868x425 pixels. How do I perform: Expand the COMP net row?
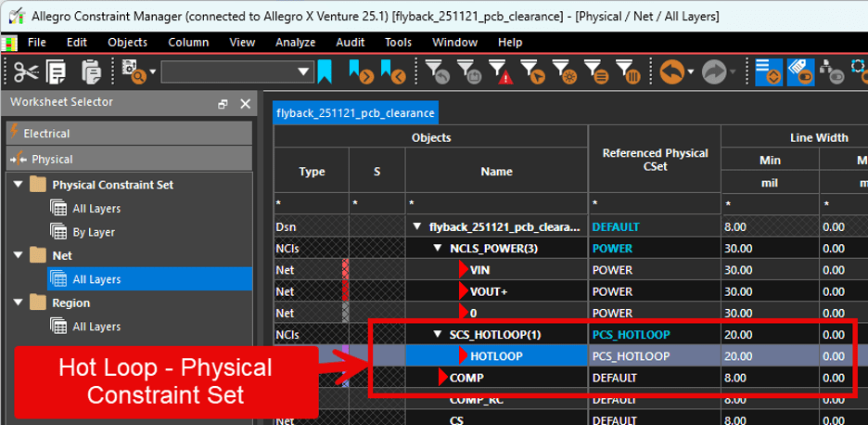pyautogui.click(x=443, y=378)
